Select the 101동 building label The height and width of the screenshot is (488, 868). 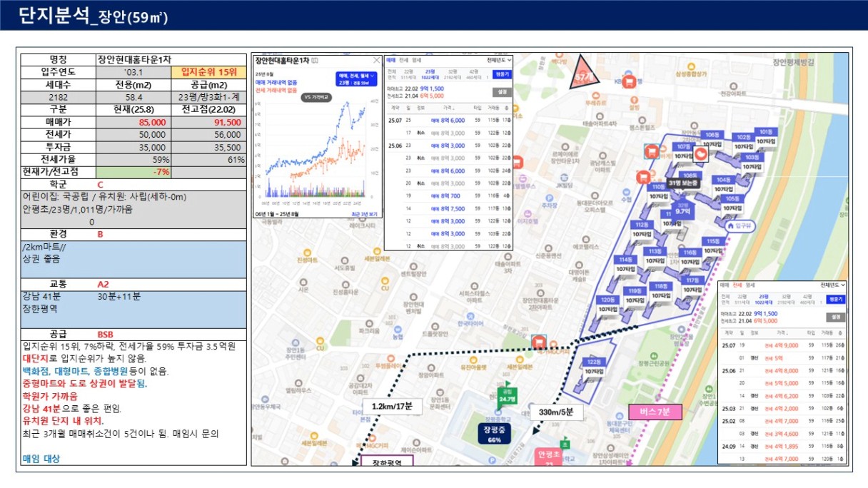point(766,133)
